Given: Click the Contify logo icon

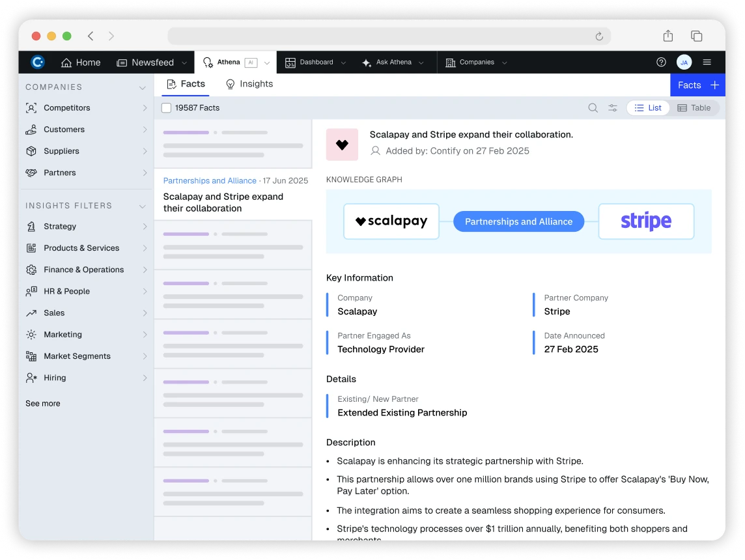Looking at the screenshot, I should coord(38,63).
